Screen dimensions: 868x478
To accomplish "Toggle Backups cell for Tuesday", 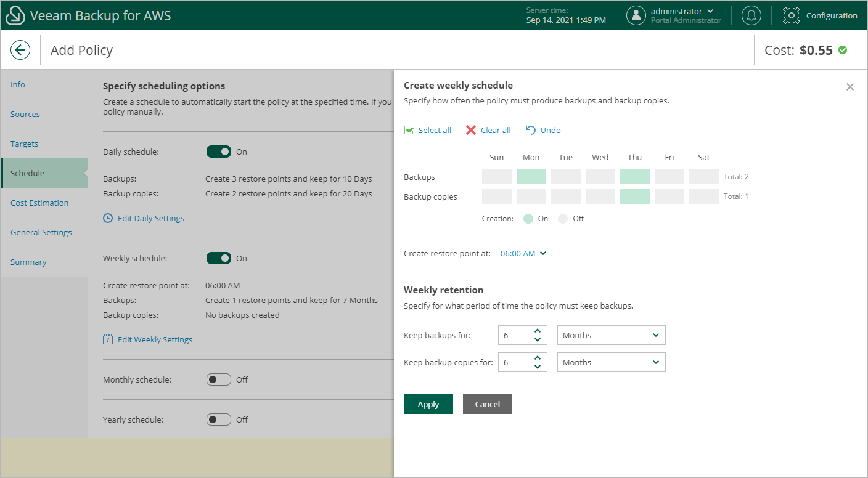I will tap(566, 177).
